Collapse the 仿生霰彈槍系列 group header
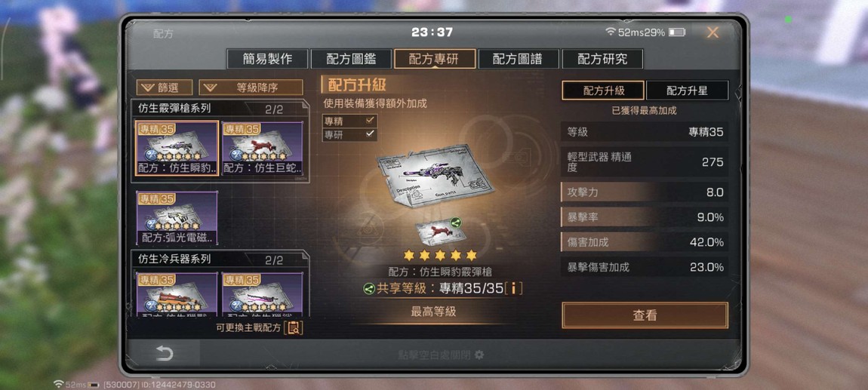This screenshot has width=868, height=390. click(220, 109)
